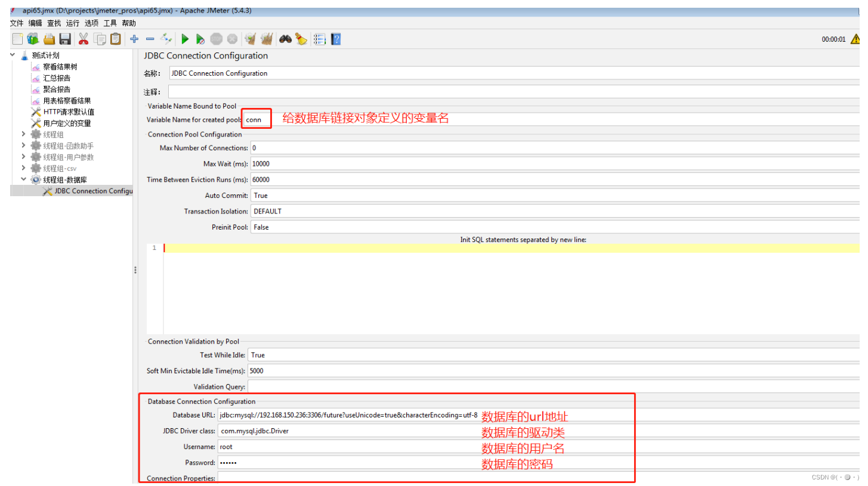Save the test plan with floppy icon
Viewport: 868px width, 486px height.
coord(65,39)
